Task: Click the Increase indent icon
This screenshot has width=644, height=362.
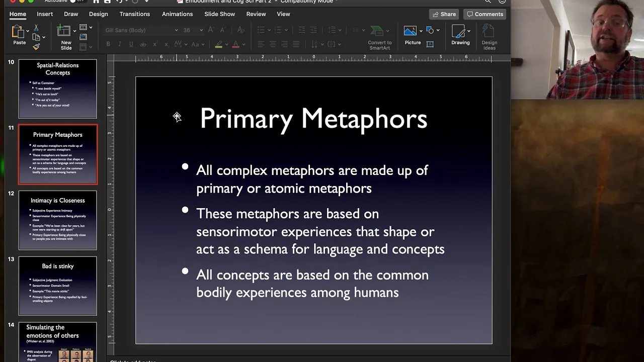Action: tap(313, 30)
